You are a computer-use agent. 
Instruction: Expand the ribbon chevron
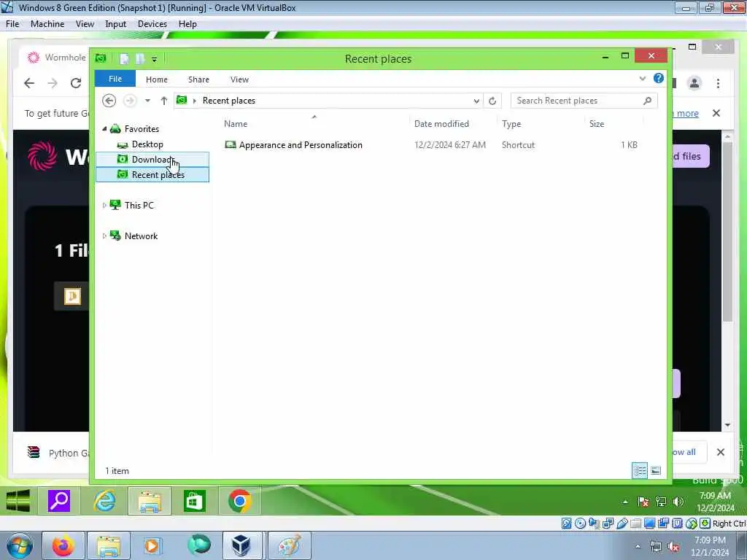[642, 79]
